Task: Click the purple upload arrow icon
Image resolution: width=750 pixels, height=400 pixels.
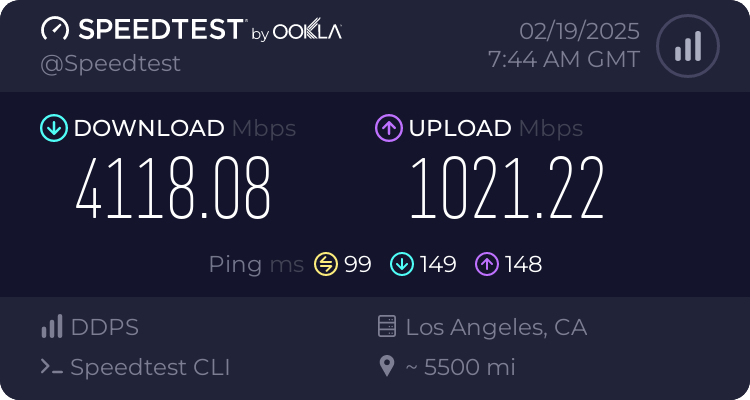Action: (388, 128)
